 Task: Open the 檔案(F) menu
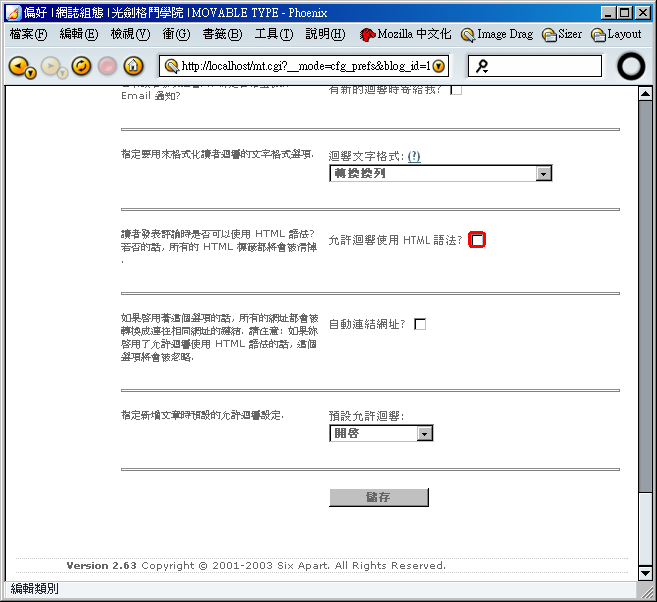(x=28, y=34)
